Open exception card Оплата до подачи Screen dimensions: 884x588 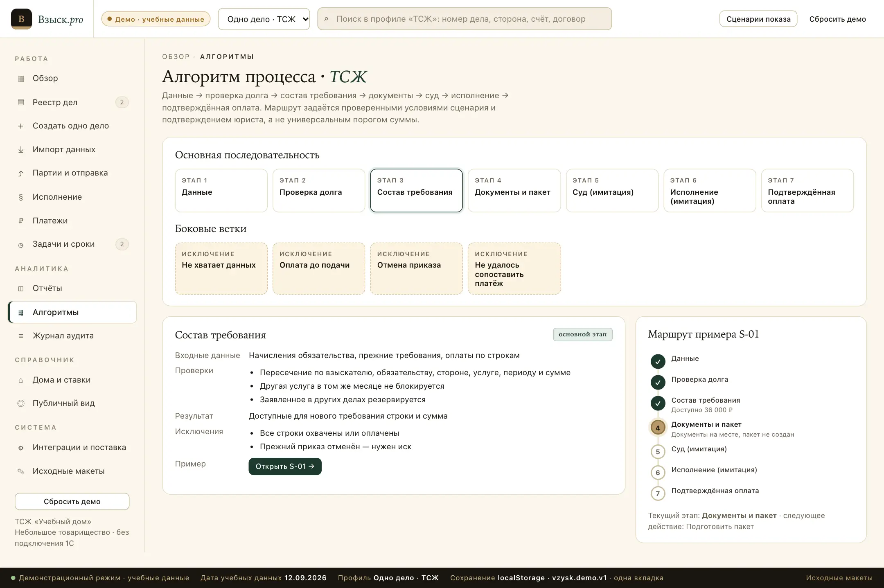[x=319, y=268]
